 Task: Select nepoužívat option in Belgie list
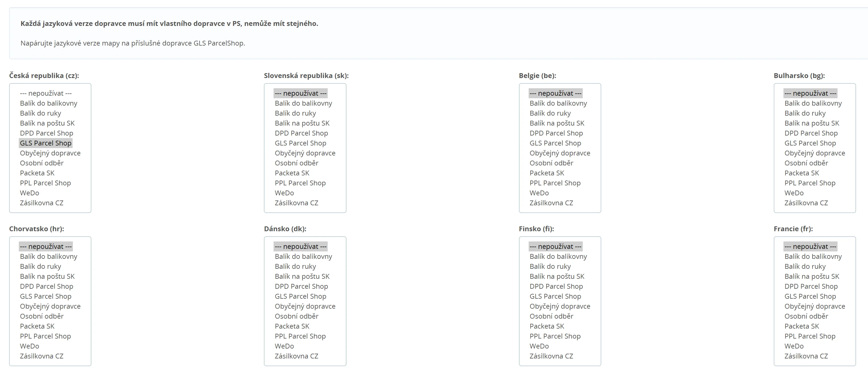555,93
